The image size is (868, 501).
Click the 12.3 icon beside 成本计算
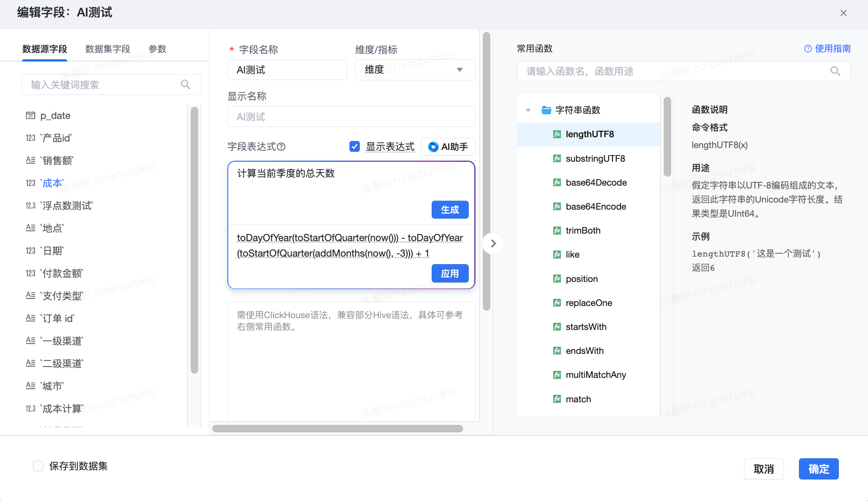point(31,409)
